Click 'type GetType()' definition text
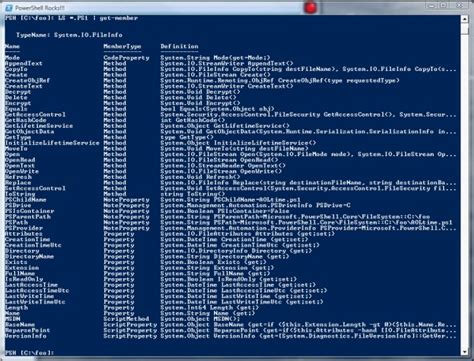 (x=187, y=137)
